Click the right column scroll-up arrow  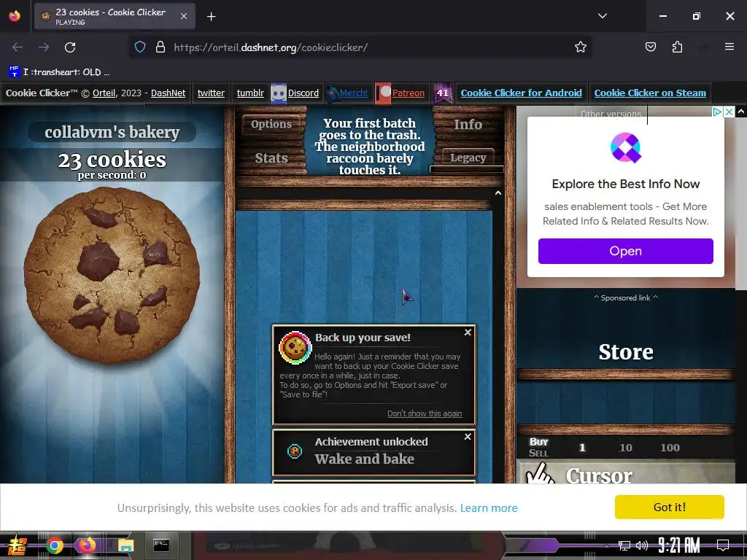coord(741,111)
